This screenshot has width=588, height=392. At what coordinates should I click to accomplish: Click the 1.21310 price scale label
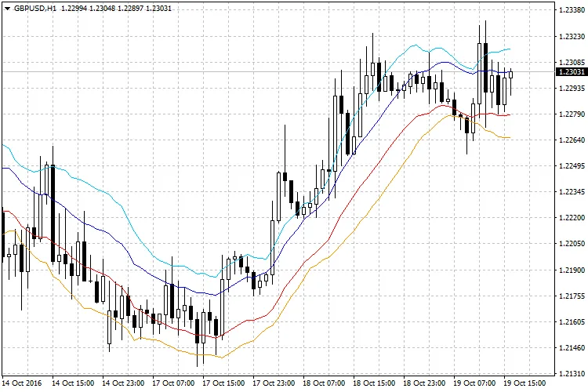tap(570, 373)
